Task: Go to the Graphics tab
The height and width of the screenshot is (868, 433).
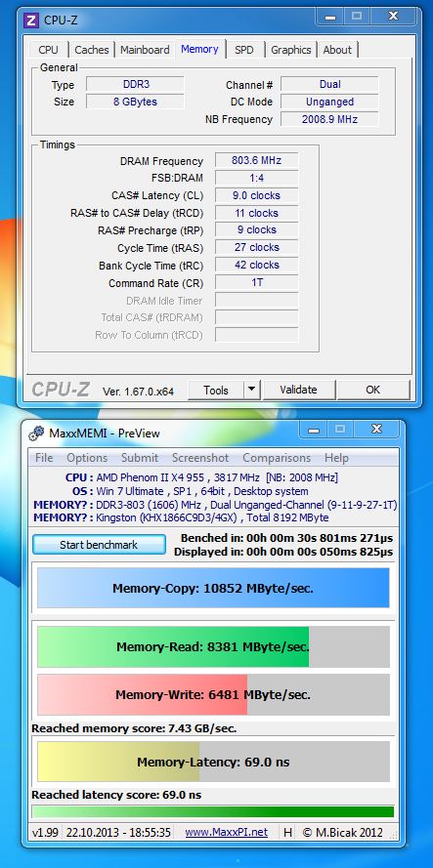Action: point(291,50)
